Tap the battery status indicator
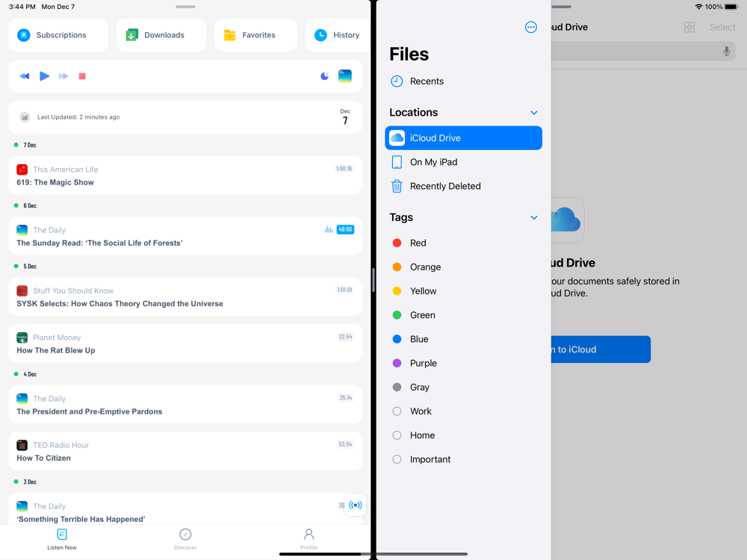 click(x=731, y=7)
